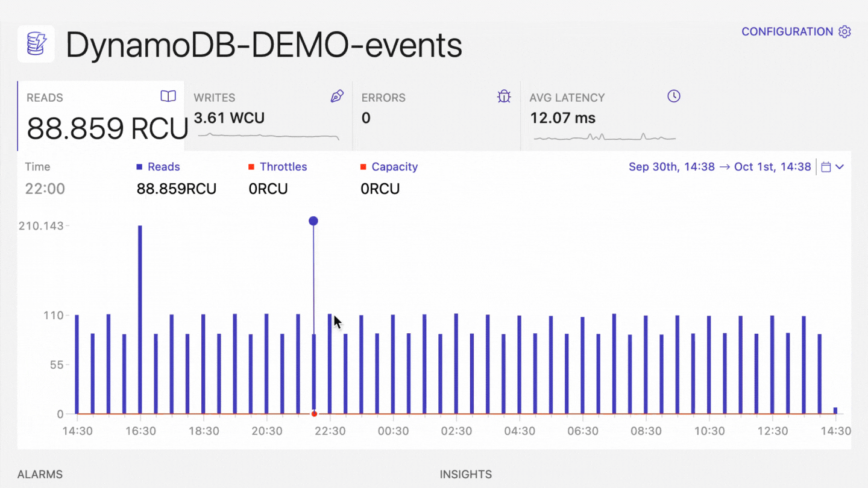Click the red dot marker on the chart baseline
This screenshot has width=868, height=488.
[x=313, y=413]
